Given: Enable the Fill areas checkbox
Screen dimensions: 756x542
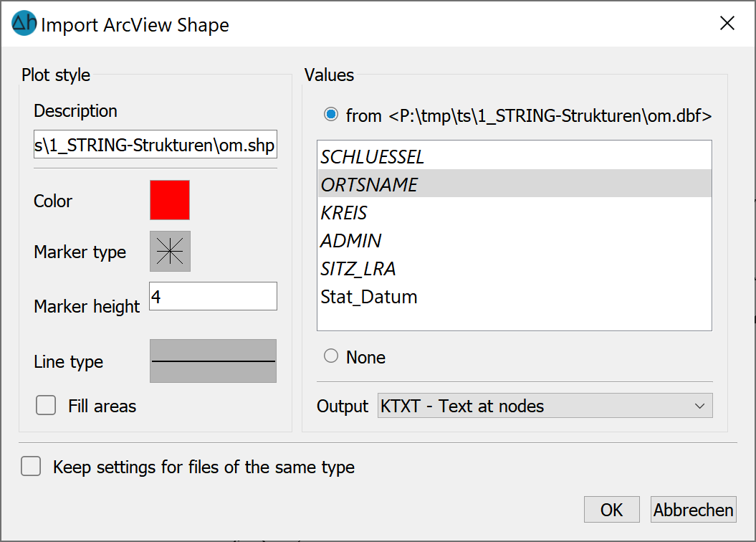Looking at the screenshot, I should [x=46, y=406].
